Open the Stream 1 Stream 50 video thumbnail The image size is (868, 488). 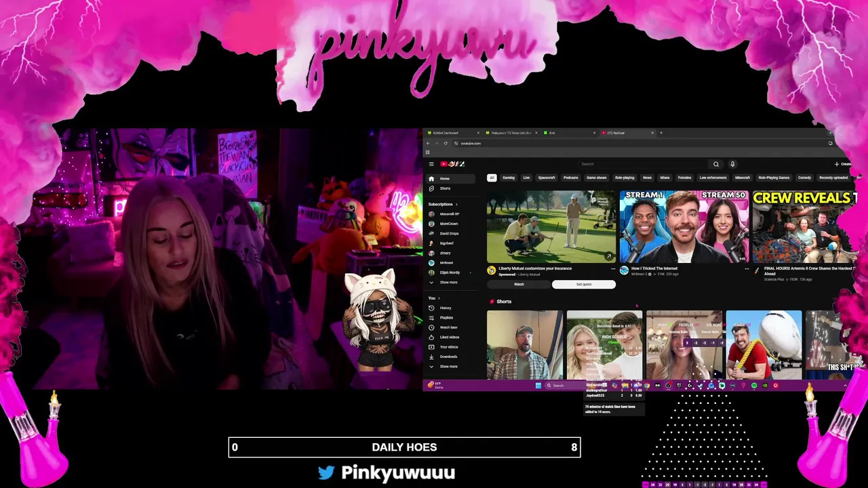684,226
